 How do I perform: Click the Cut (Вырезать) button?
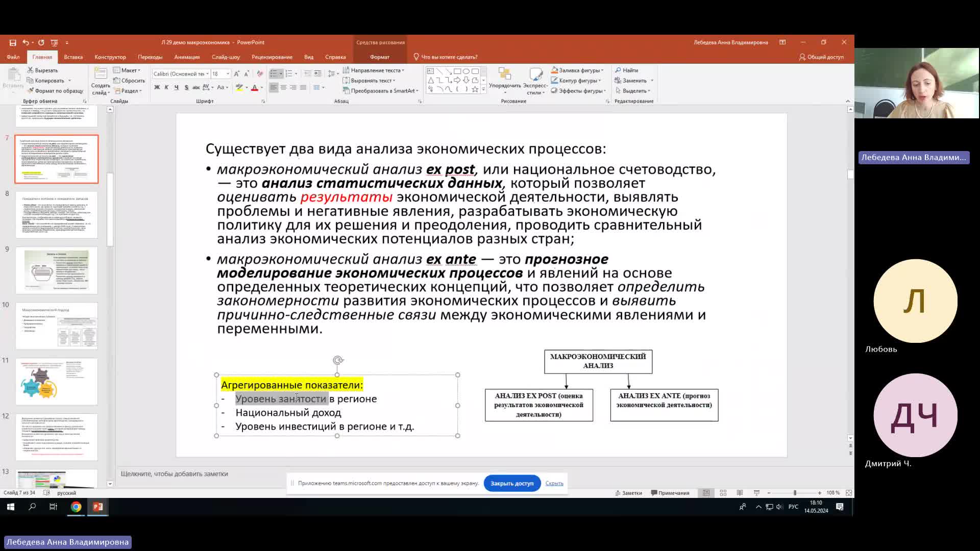pos(42,70)
